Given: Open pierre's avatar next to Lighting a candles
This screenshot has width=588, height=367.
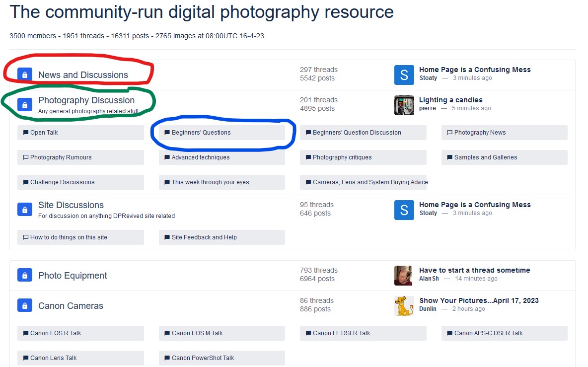Looking at the screenshot, I should 404,105.
